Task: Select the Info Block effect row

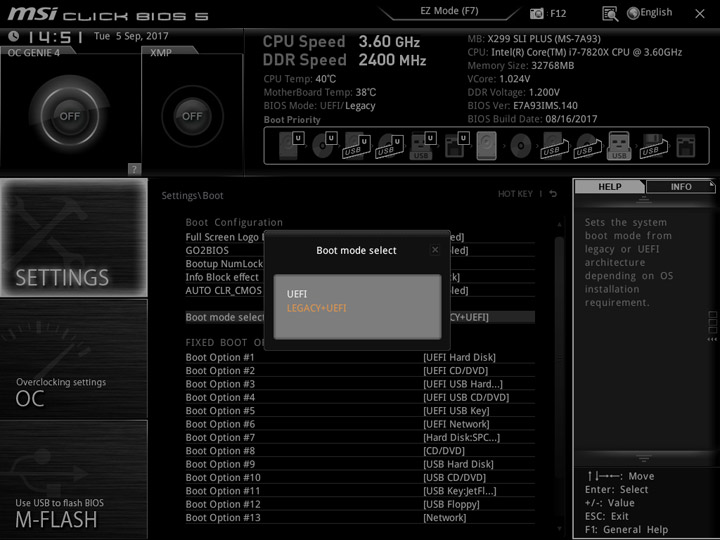Action: pos(360,277)
